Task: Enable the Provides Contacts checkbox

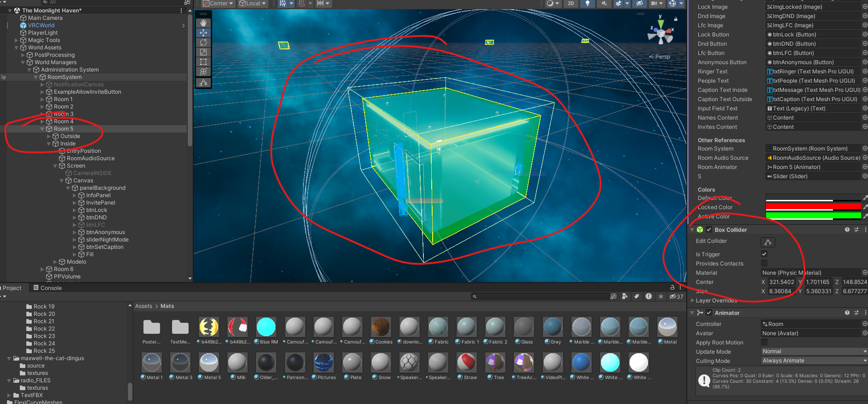Action: 764,263
